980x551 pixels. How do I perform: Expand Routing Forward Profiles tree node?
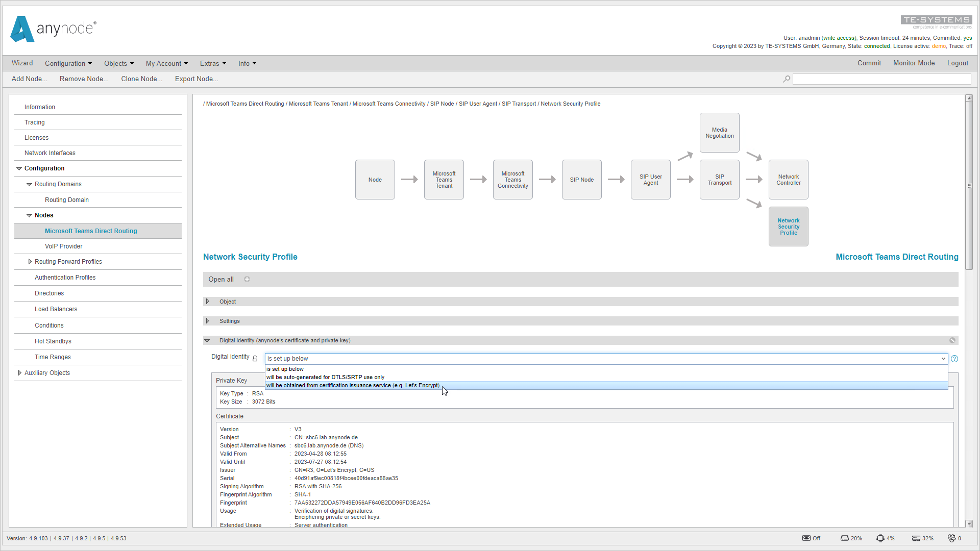pyautogui.click(x=30, y=262)
